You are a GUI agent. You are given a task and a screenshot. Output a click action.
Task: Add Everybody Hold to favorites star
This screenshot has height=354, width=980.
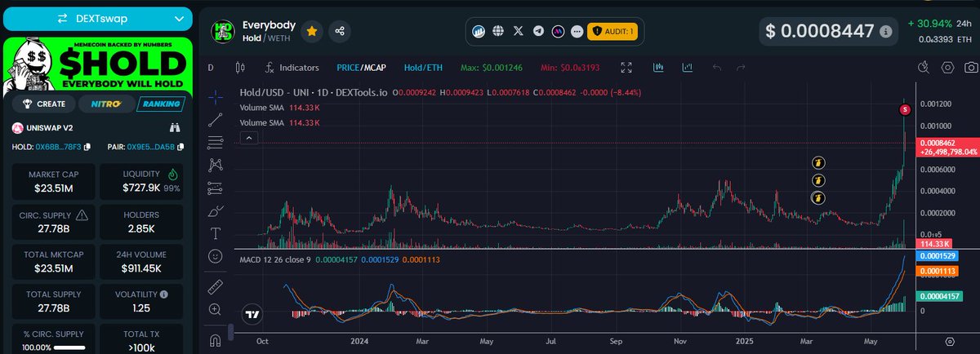[x=312, y=31]
